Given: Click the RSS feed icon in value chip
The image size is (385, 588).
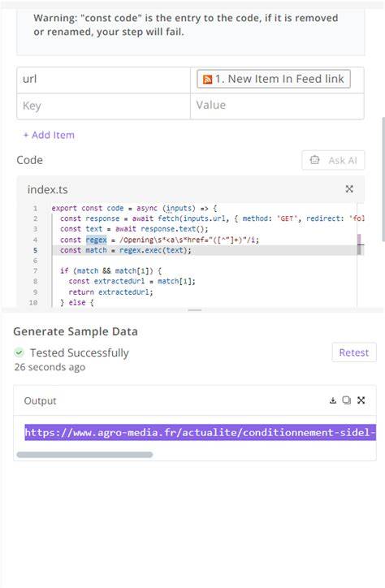Looking at the screenshot, I should click(207, 79).
